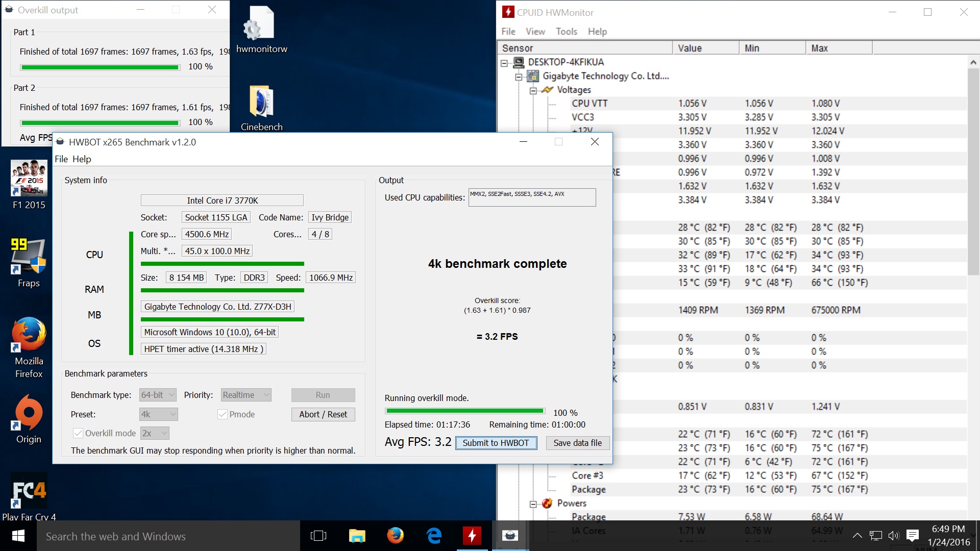Click the Value column header in HWMonitor
980x551 pixels.
pos(706,48)
